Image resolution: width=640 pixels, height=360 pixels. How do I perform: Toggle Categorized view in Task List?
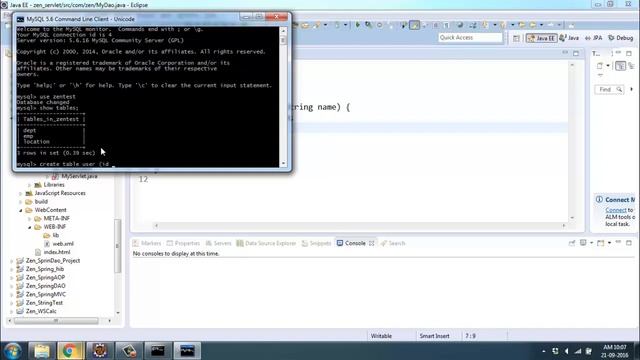point(620,66)
